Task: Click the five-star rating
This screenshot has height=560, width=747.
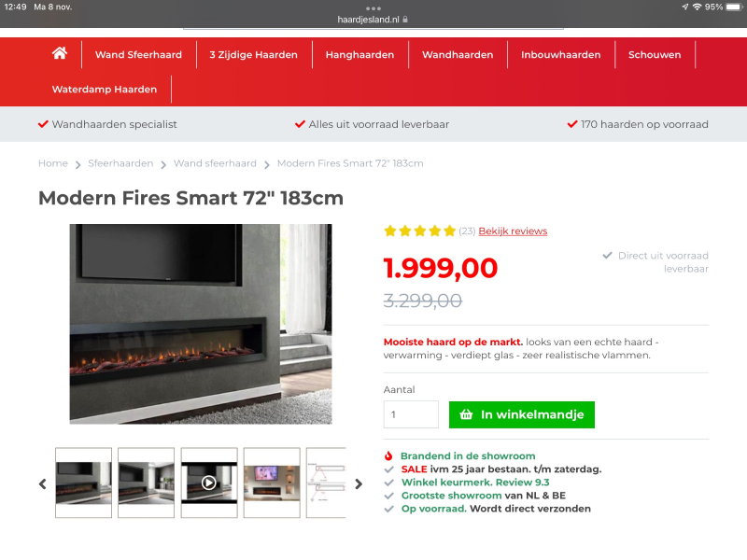Action: click(x=419, y=231)
